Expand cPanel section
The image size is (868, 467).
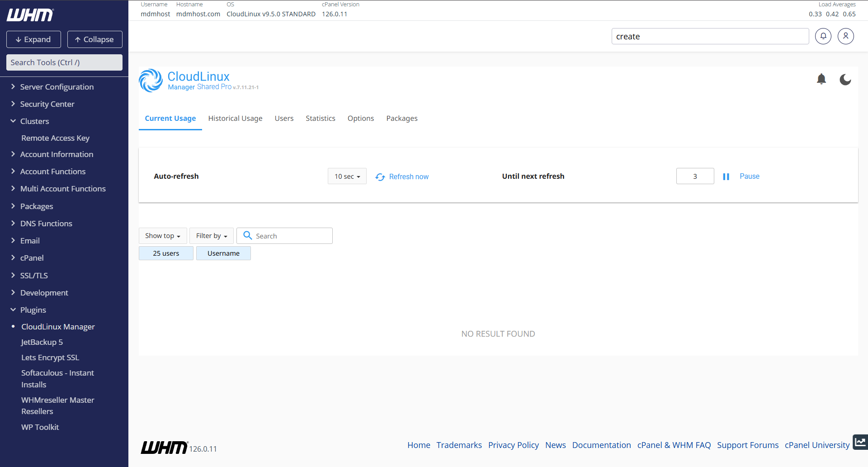coord(32,258)
